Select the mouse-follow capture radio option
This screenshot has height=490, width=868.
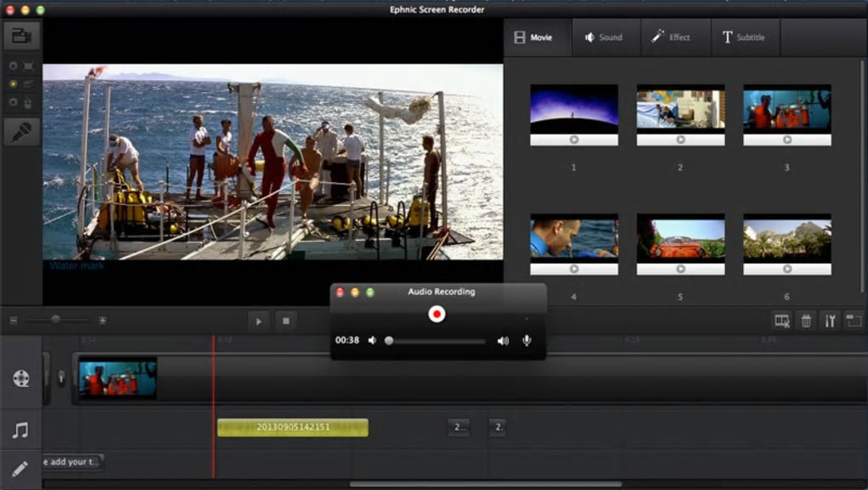14,102
